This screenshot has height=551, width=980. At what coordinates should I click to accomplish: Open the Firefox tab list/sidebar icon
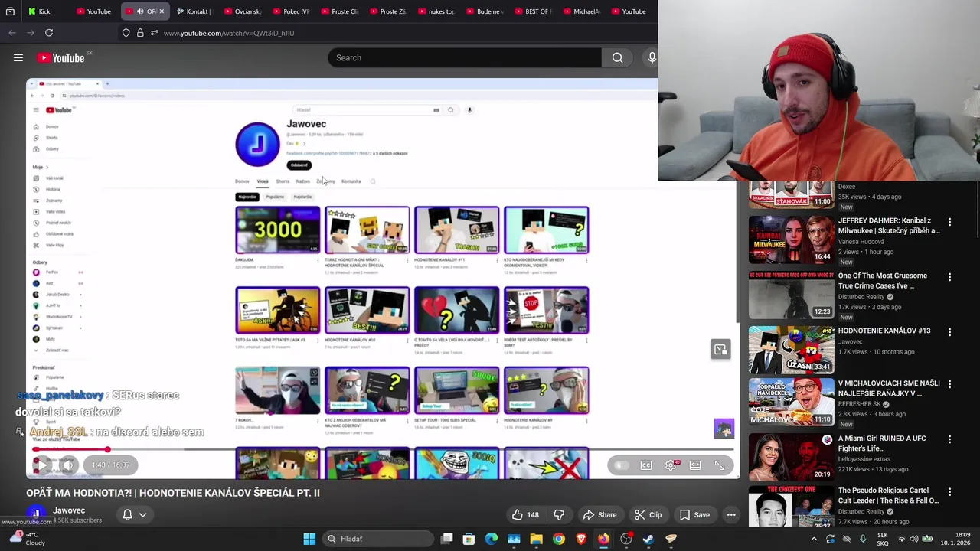(10, 11)
